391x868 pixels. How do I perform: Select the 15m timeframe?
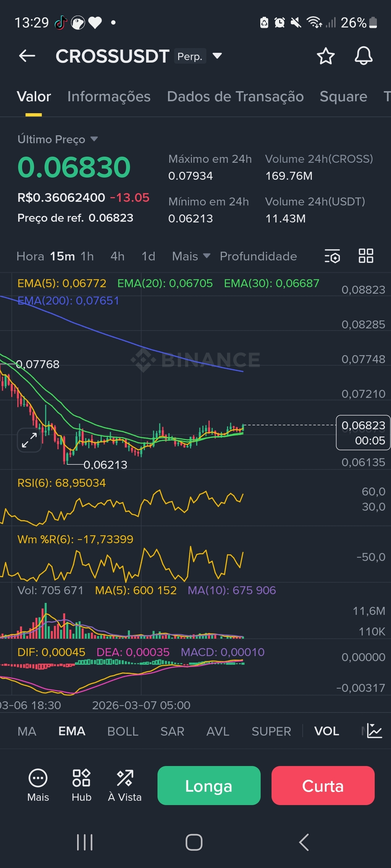tap(62, 256)
